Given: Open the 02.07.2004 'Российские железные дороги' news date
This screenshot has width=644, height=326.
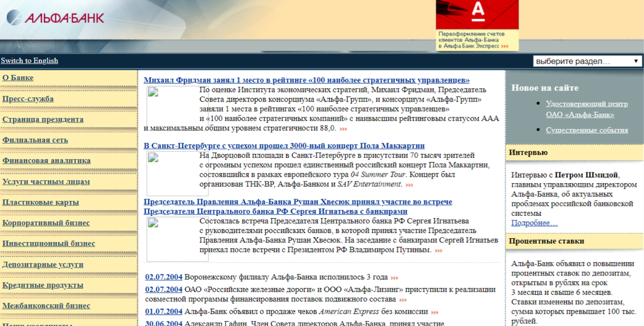Looking at the screenshot, I should click(x=164, y=289).
